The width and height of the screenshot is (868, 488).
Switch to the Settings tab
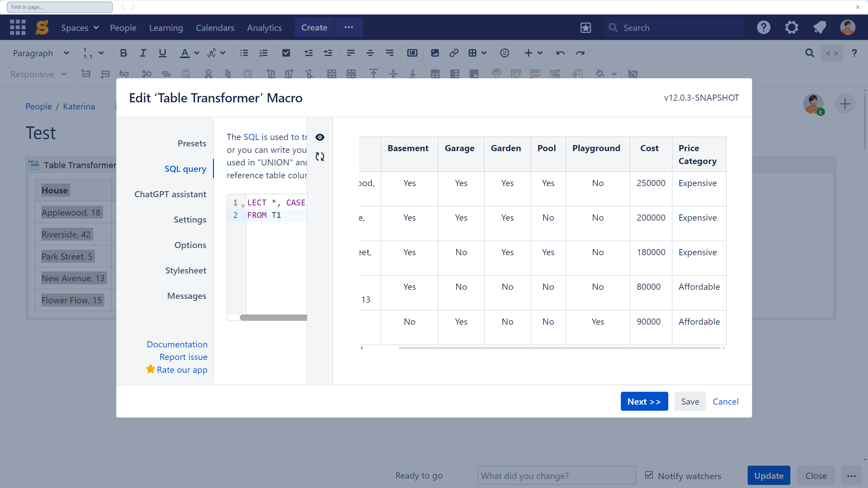point(190,220)
